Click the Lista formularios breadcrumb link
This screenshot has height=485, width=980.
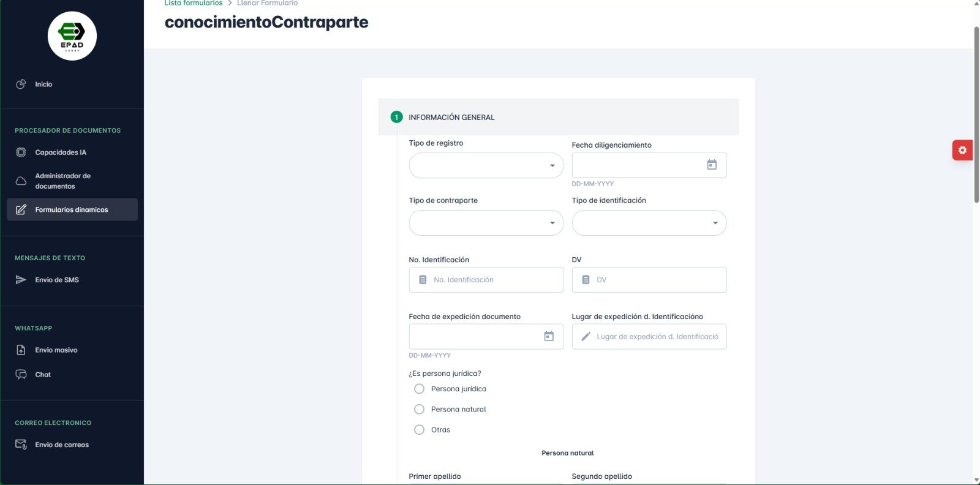tap(194, 3)
